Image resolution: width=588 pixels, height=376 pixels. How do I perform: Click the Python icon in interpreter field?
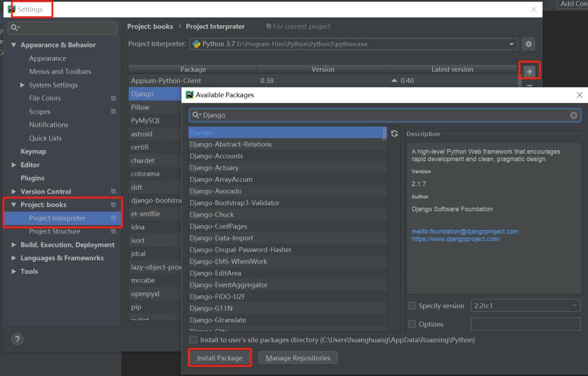tap(196, 44)
